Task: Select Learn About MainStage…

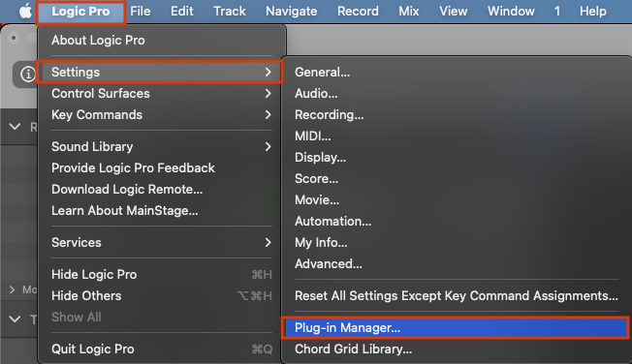Action: [x=161, y=211]
